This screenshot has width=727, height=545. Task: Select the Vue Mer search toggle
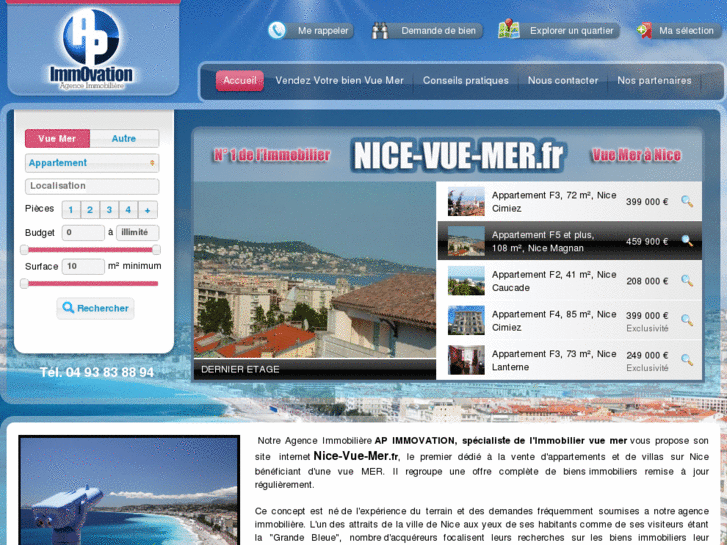57,139
